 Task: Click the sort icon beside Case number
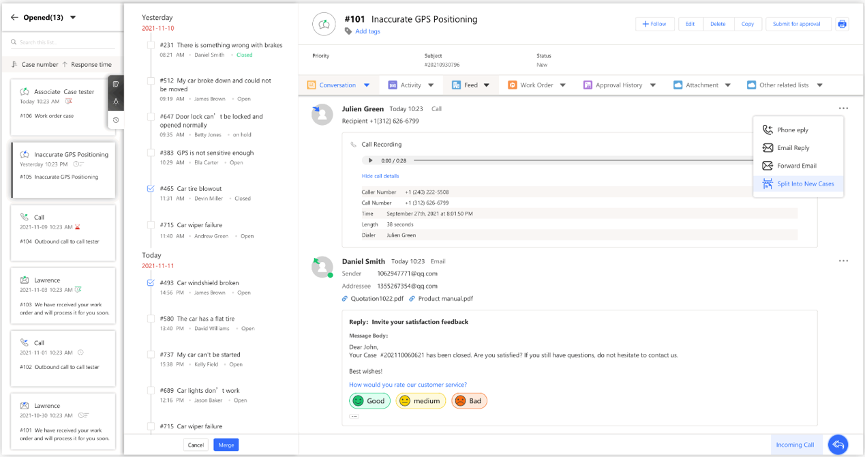click(13, 64)
